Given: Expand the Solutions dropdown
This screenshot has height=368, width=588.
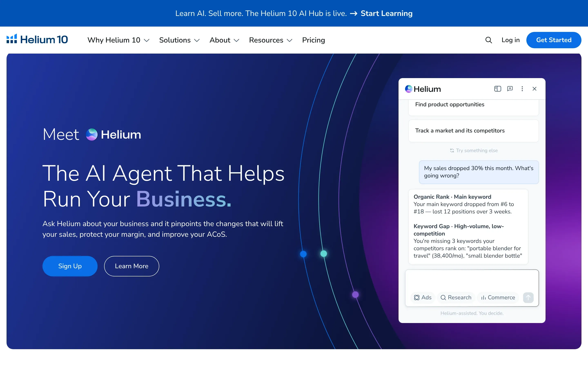Looking at the screenshot, I should pyautogui.click(x=179, y=40).
